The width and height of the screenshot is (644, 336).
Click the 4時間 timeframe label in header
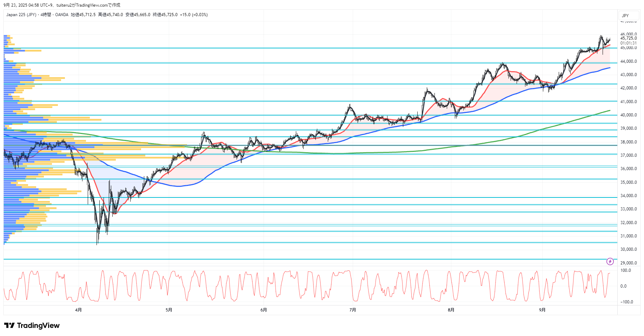46,15
